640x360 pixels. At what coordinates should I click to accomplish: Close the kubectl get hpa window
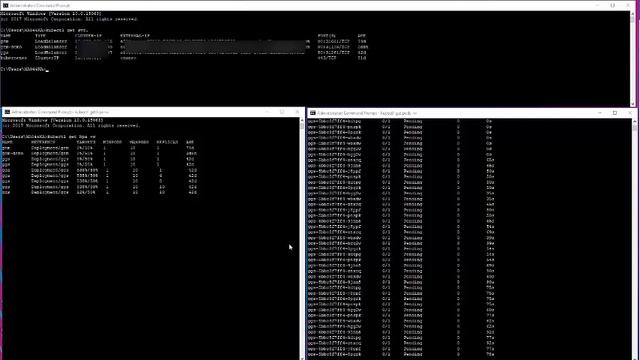point(297,112)
